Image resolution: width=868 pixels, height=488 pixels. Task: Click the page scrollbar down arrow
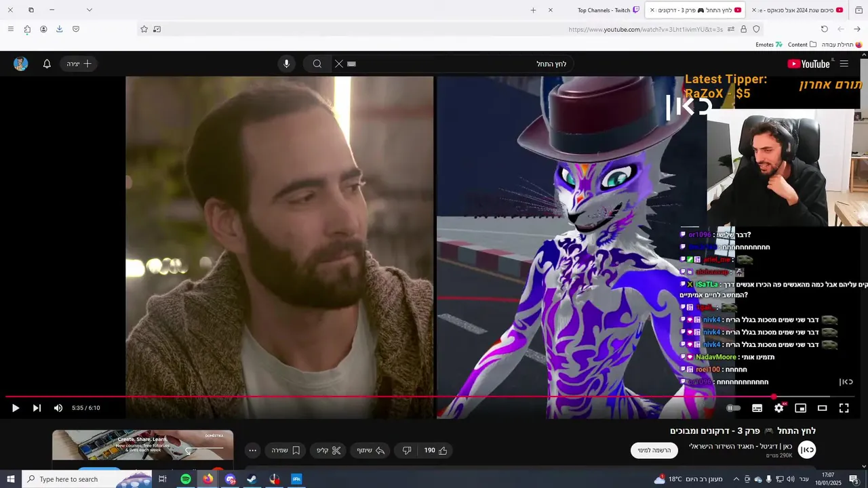[863, 466]
